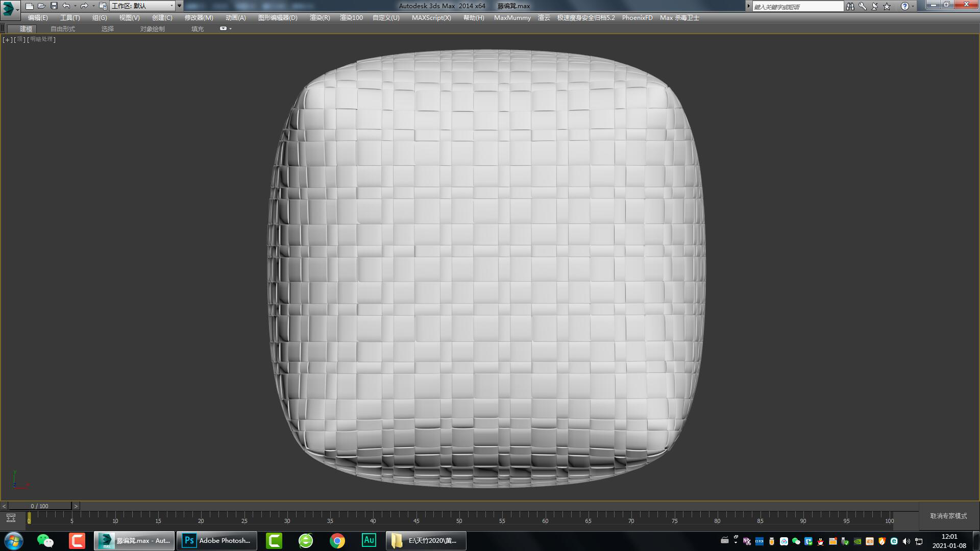The height and width of the screenshot is (551, 980).
Task: Open the 工作区: 默认 workspace dropdown
Action: (x=143, y=6)
